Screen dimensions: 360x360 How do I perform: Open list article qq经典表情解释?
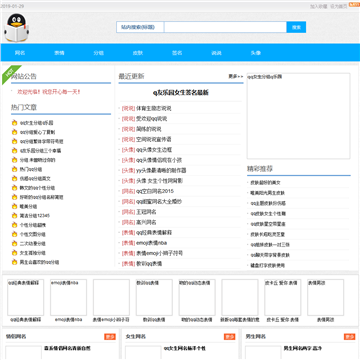[154, 232]
